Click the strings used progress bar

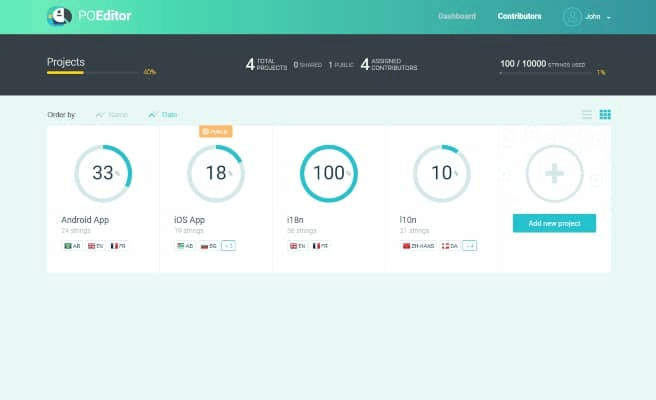(546, 73)
